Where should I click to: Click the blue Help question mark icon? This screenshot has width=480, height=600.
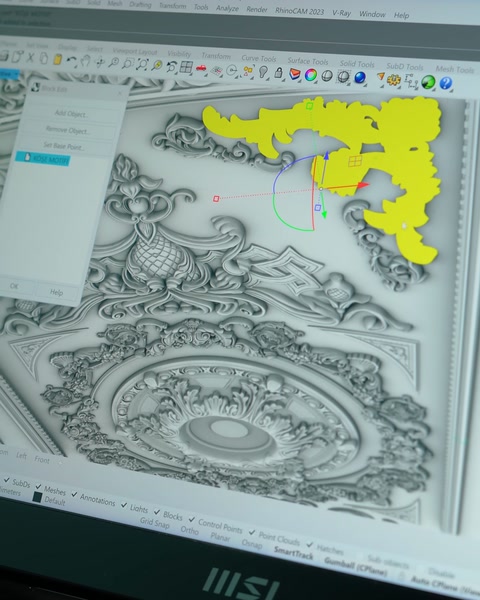[446, 83]
